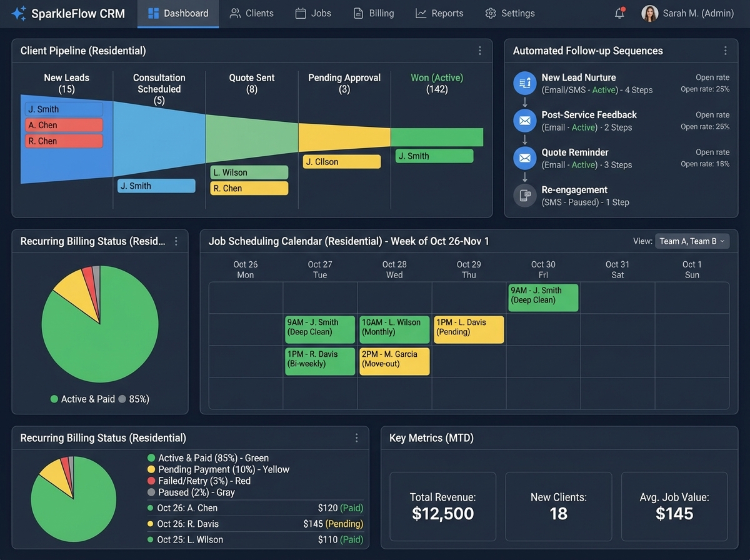Open the Reports menu item

coord(439,12)
